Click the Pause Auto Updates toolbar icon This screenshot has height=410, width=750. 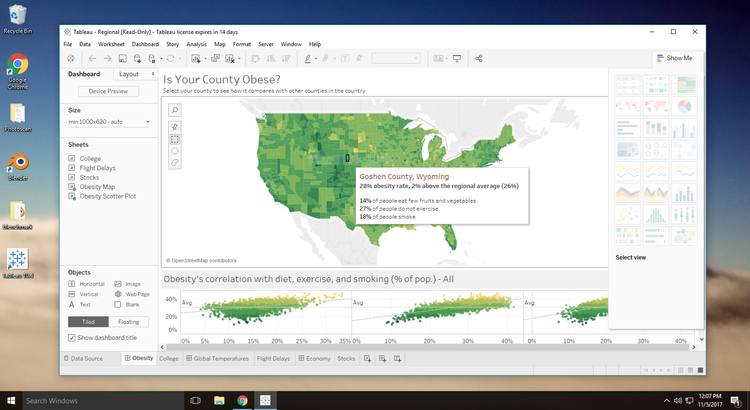coord(152,58)
